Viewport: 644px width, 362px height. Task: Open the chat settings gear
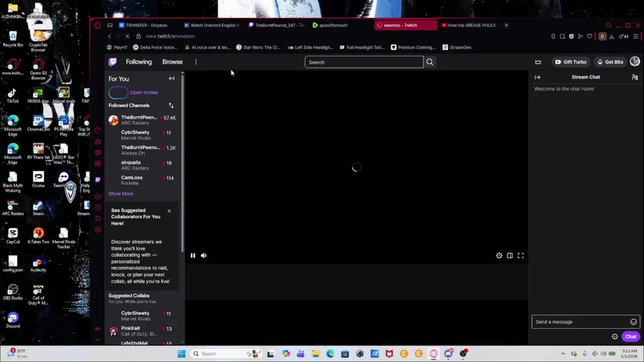pyautogui.click(x=615, y=336)
